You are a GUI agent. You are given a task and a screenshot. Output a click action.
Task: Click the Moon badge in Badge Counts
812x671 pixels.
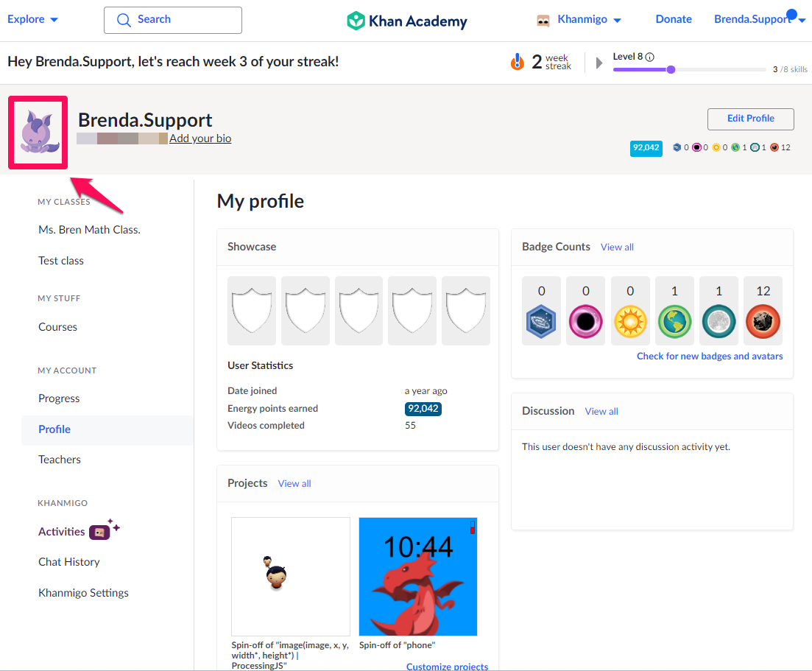click(x=719, y=321)
